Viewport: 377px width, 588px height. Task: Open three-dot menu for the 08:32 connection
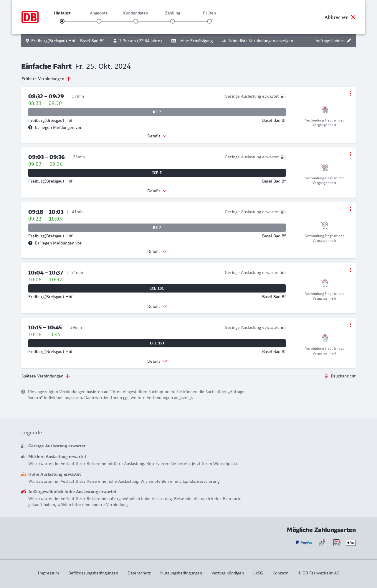point(350,93)
